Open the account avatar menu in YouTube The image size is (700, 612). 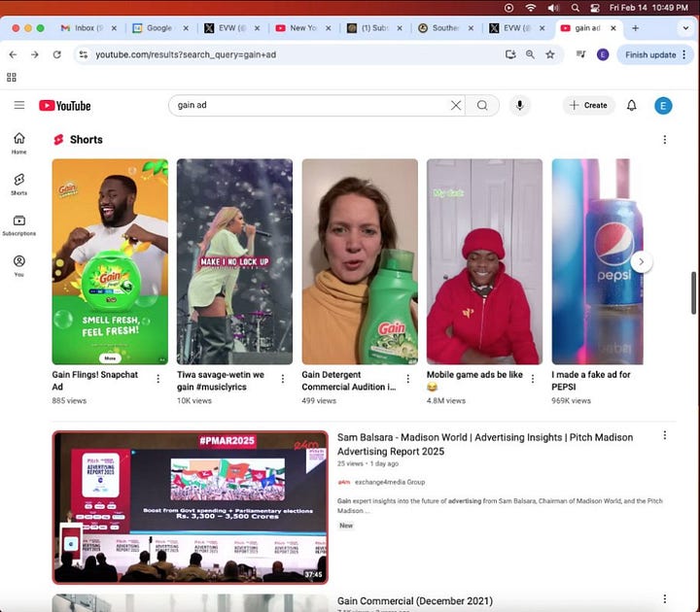coord(663,106)
